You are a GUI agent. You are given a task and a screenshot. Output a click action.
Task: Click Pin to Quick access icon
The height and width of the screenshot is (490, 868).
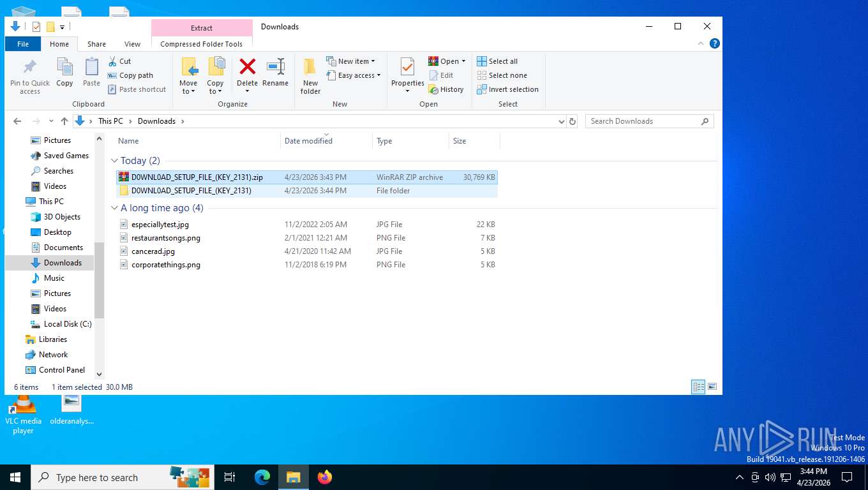pyautogui.click(x=29, y=67)
